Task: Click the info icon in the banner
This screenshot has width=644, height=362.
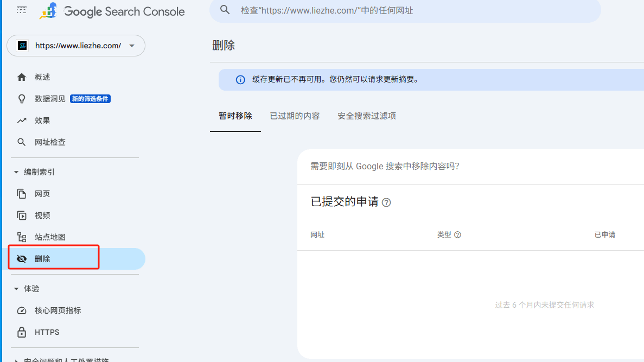Action: (240, 80)
